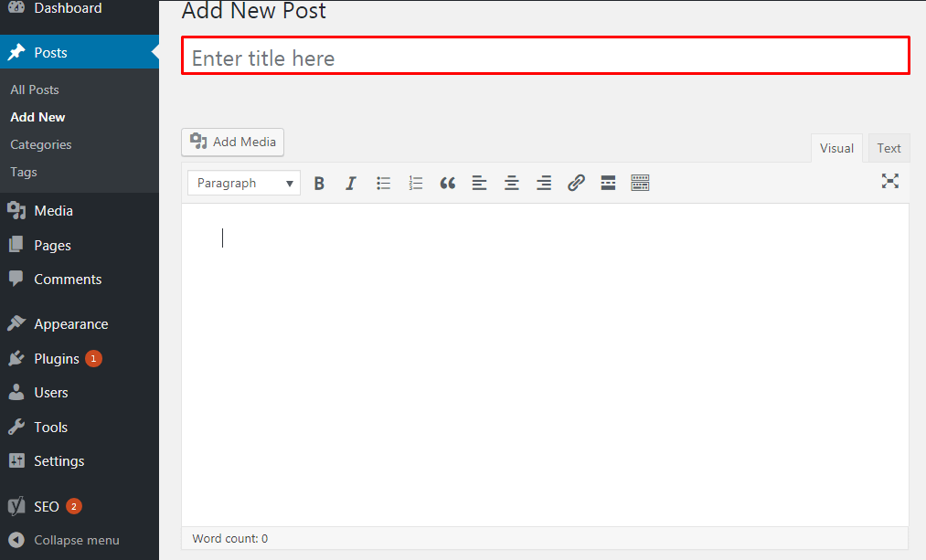The width and height of the screenshot is (926, 560).
Task: Open the Posts menu
Action: (x=80, y=52)
